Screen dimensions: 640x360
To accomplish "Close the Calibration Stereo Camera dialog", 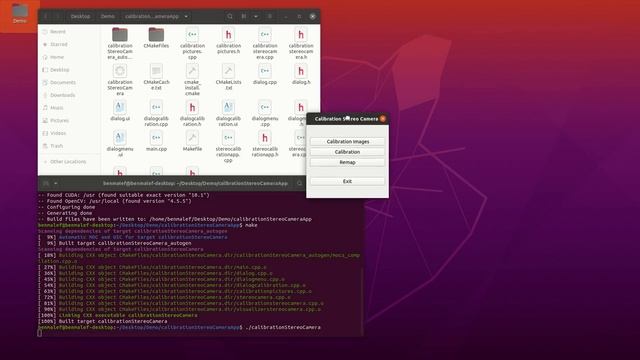I will point(383,119).
